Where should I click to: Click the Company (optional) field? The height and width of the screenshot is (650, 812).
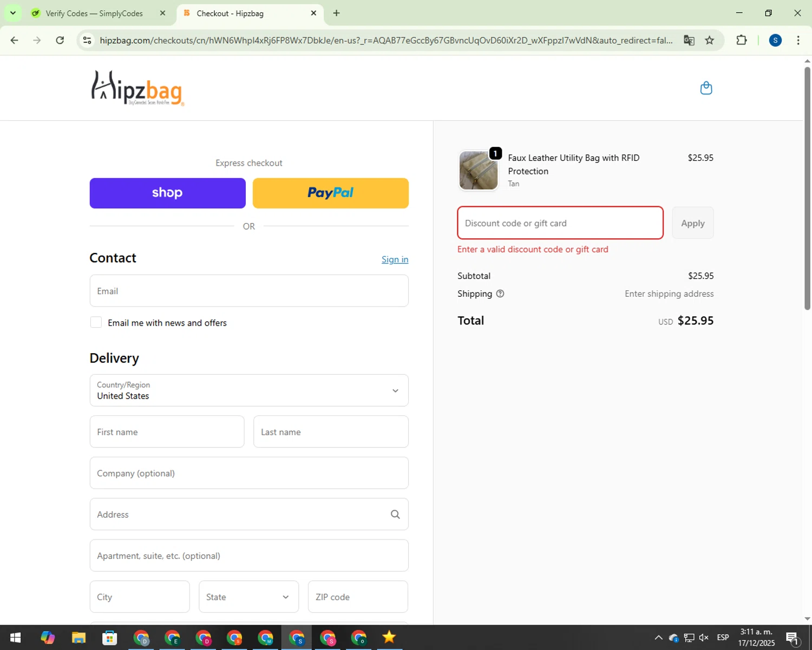click(x=249, y=473)
